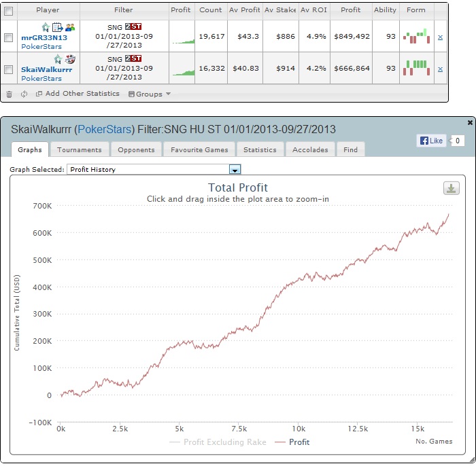
Task: Sort by the Count column header
Action: coord(211,10)
